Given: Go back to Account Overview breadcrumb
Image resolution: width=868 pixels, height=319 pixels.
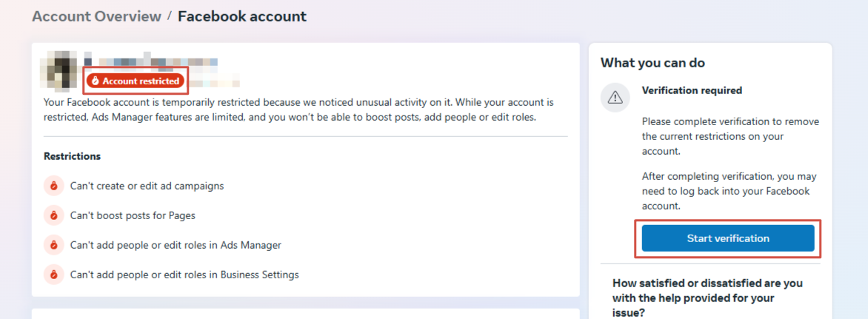Looking at the screenshot, I should 96,16.
